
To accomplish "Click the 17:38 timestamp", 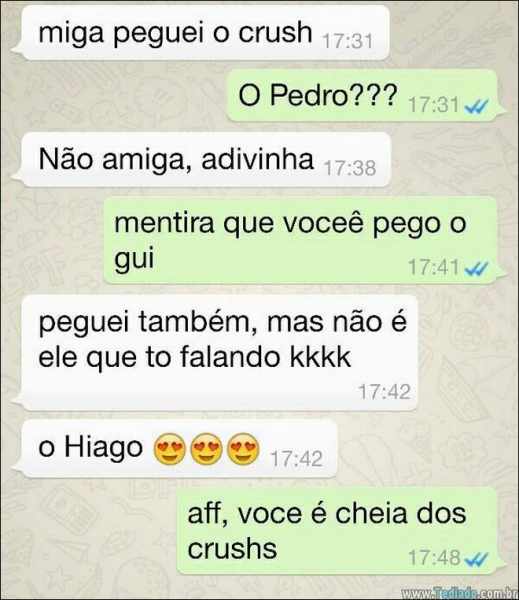I will point(350,168).
